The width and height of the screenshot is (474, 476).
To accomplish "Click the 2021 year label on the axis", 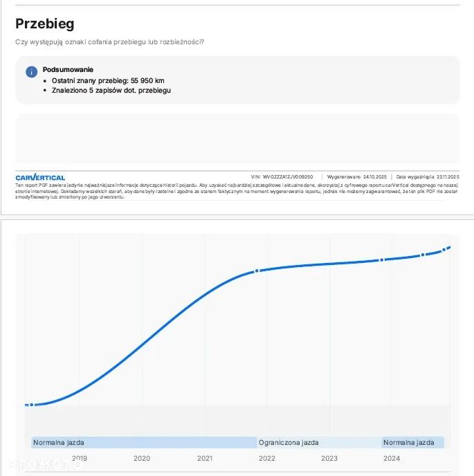I will click(x=205, y=458).
